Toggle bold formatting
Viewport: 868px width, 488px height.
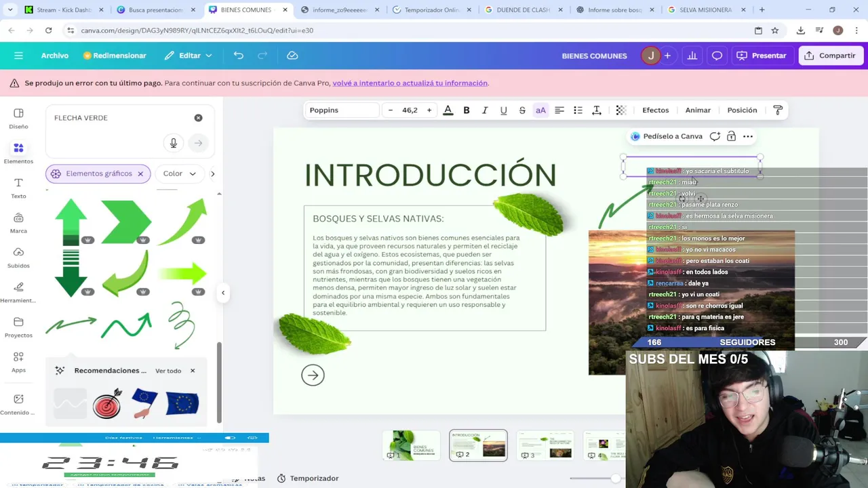coord(467,110)
